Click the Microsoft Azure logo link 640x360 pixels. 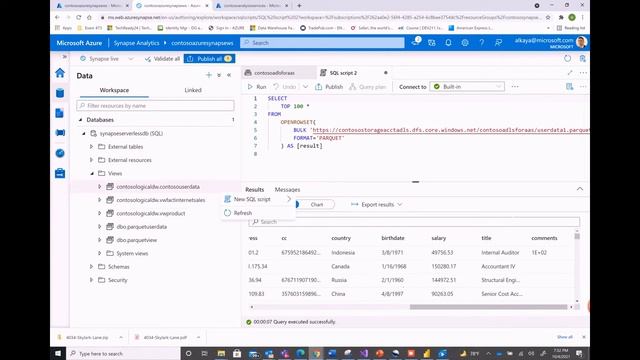[79, 43]
